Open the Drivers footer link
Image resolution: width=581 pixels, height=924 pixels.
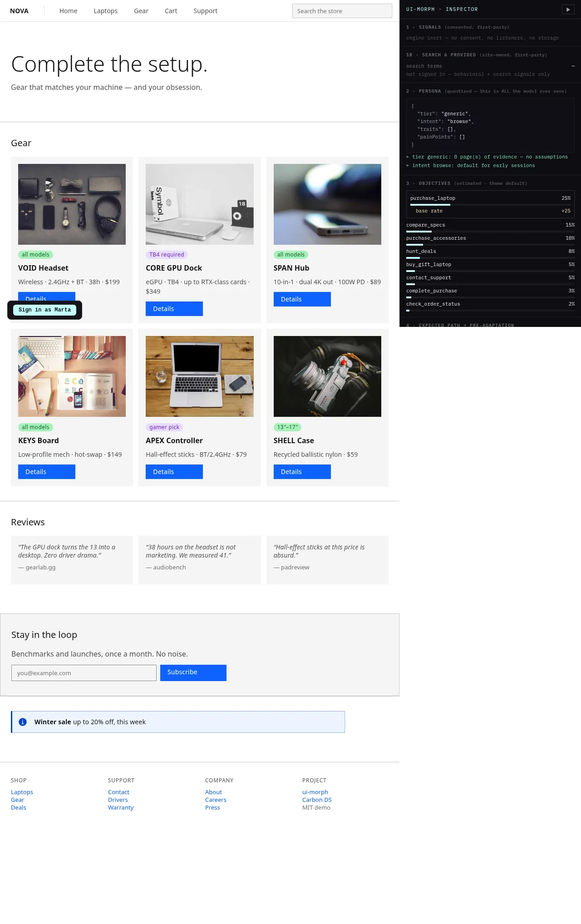coord(118,800)
